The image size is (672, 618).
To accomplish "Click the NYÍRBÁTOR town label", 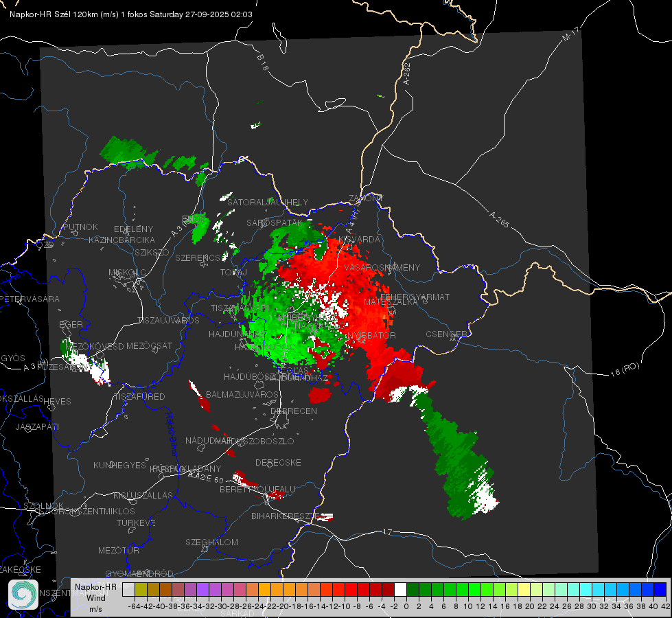I will tap(371, 335).
